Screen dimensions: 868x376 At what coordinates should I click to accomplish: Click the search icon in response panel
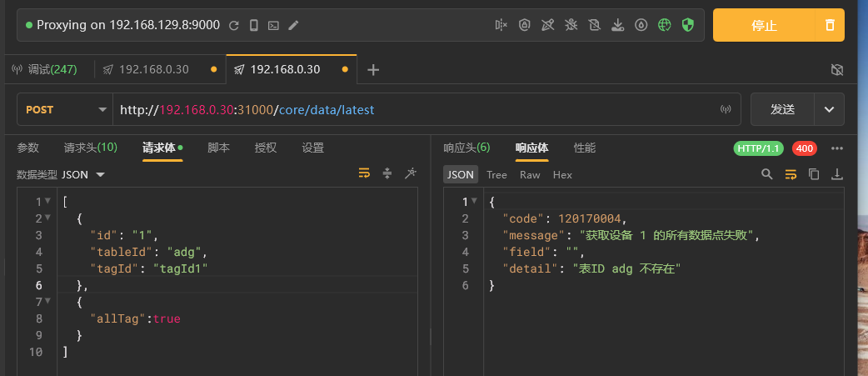(767, 174)
